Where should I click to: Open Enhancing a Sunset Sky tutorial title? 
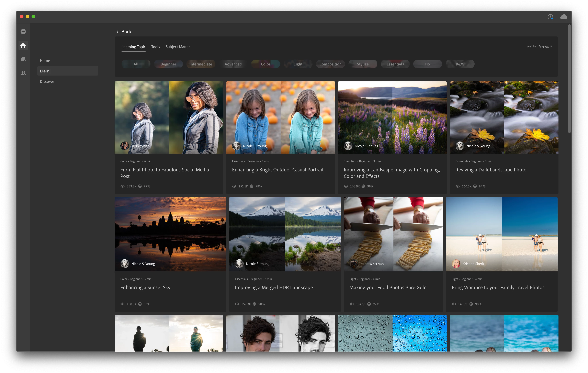click(145, 287)
